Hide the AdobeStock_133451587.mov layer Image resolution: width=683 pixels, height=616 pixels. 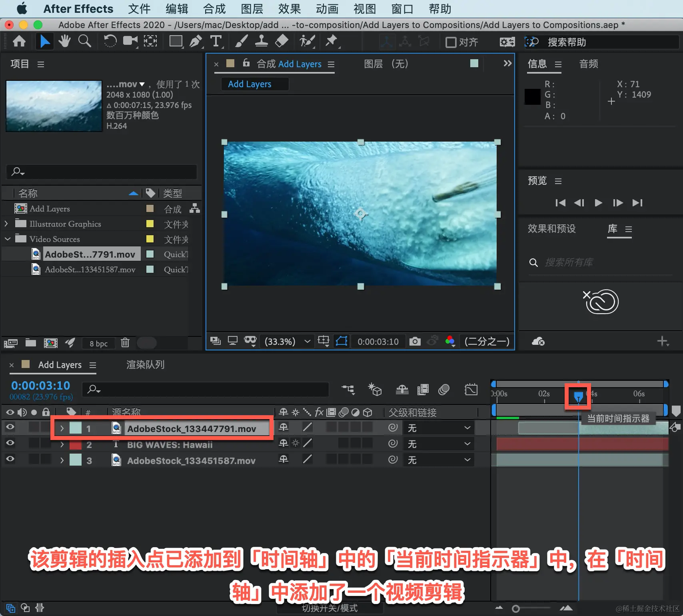10,459
